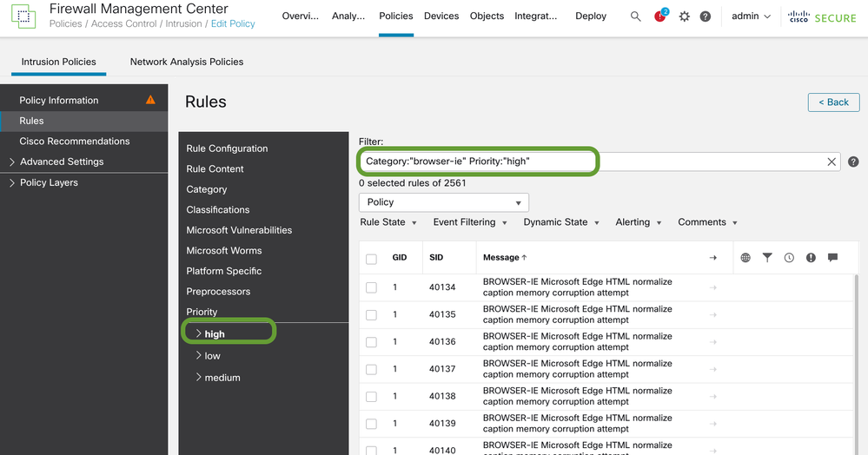Expand Policy Layers in sidebar
The width and height of the screenshot is (868, 455).
click(12, 182)
